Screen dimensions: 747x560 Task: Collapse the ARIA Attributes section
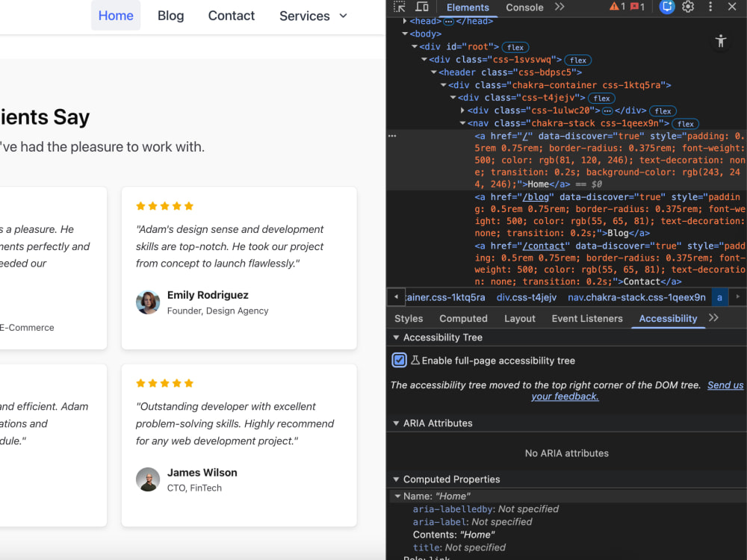(395, 423)
